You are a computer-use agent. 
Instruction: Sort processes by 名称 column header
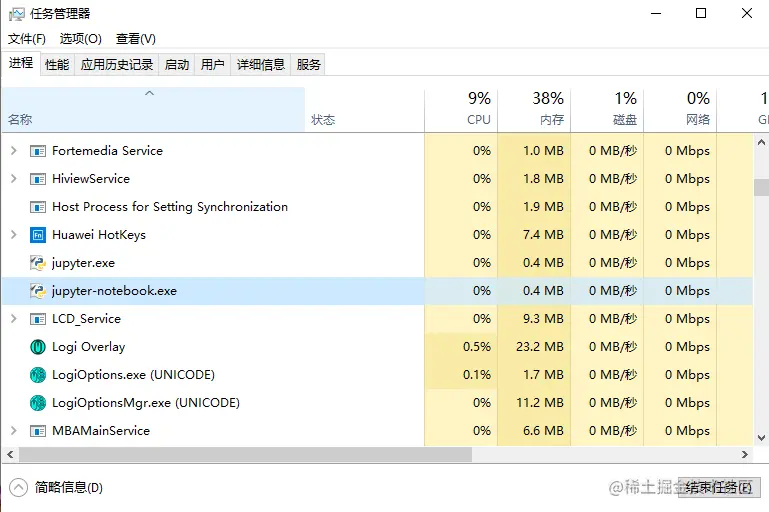pyautogui.click(x=153, y=110)
